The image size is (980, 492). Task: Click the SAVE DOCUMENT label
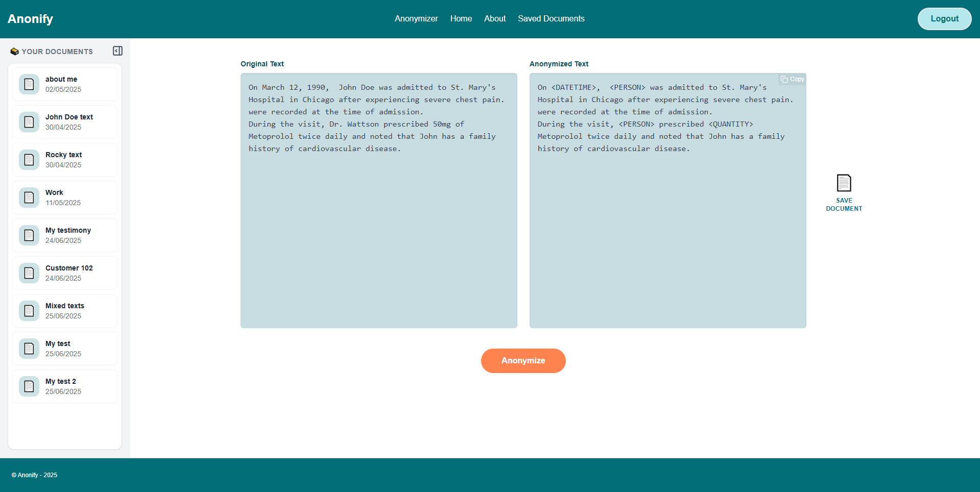point(844,205)
